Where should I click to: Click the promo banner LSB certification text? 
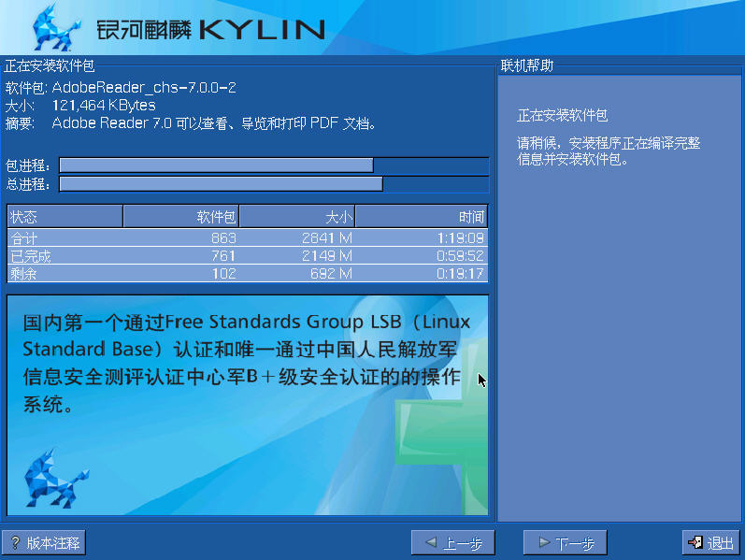pyautogui.click(x=246, y=363)
